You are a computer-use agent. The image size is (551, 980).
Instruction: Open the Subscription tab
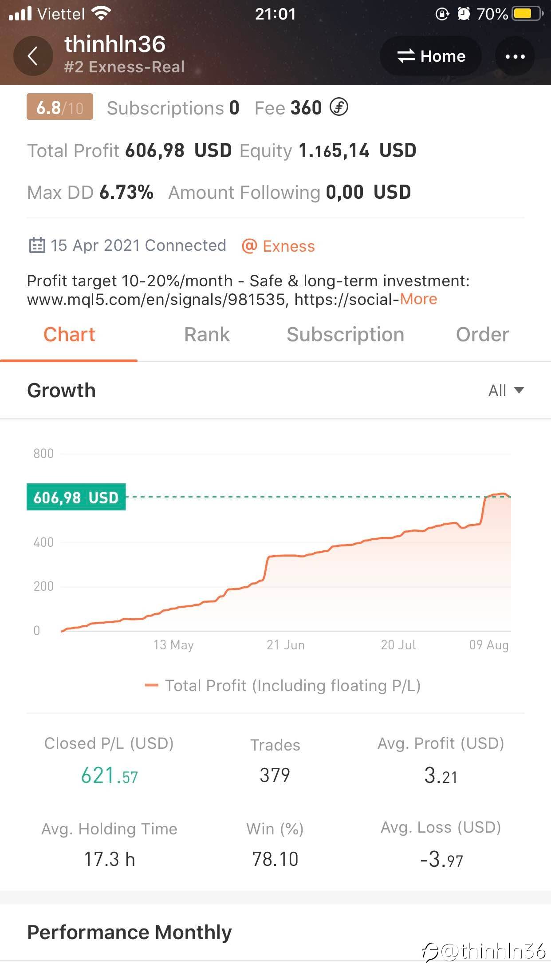pos(345,335)
